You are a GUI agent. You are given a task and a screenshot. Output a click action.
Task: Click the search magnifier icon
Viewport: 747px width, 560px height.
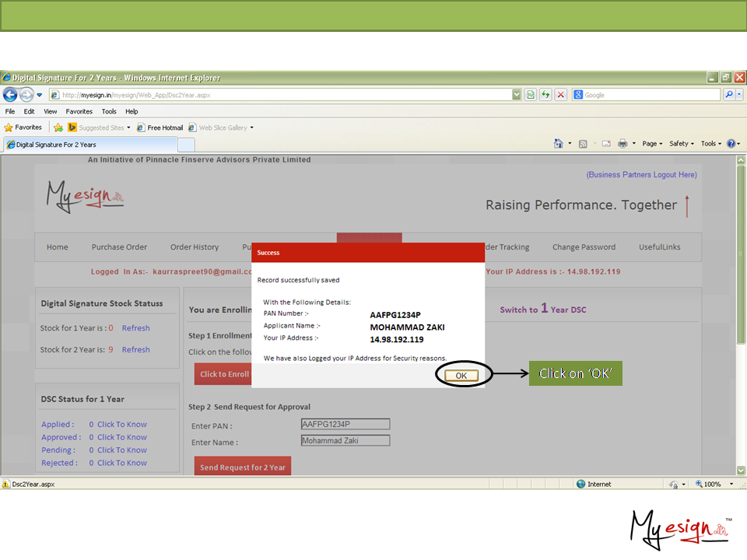[729, 95]
